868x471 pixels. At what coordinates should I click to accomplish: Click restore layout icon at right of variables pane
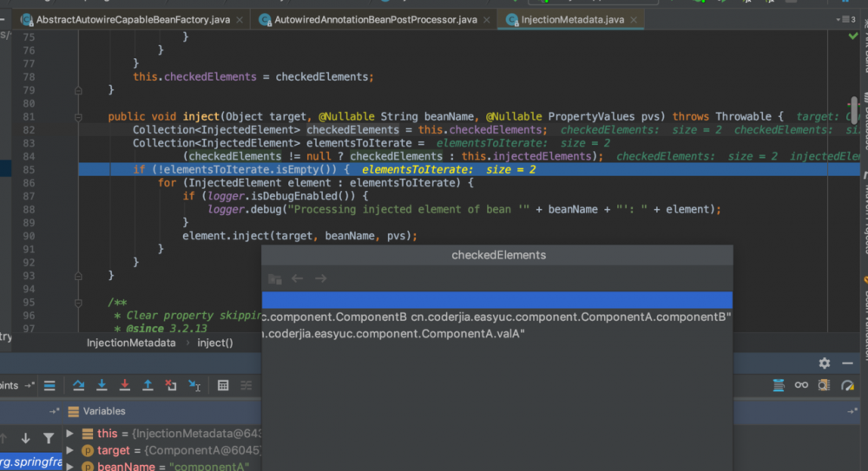click(852, 411)
